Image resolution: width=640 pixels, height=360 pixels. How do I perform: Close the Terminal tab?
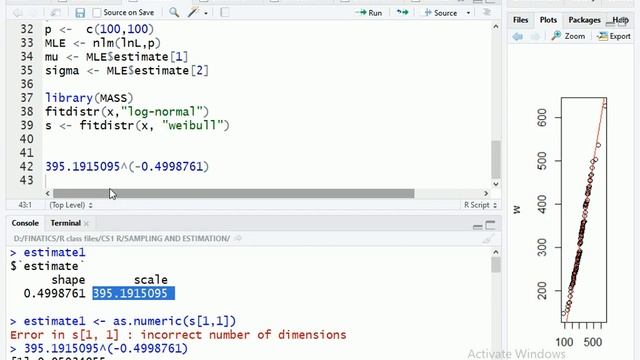(x=87, y=223)
